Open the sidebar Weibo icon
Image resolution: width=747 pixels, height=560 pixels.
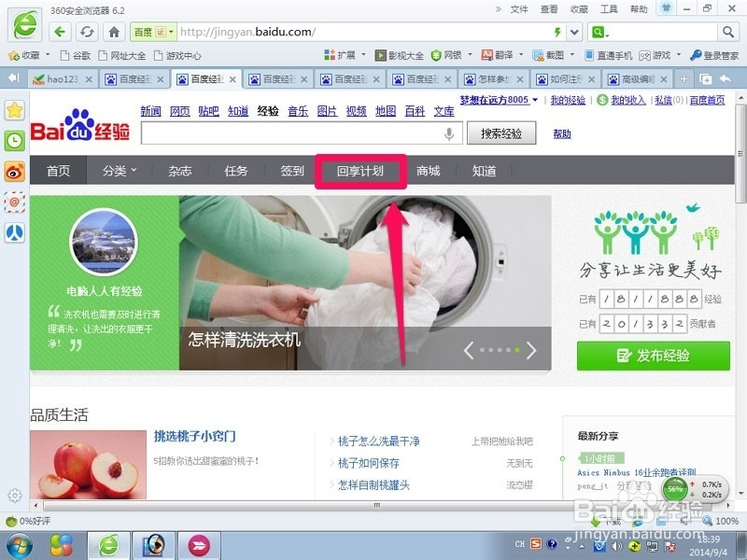[14, 172]
